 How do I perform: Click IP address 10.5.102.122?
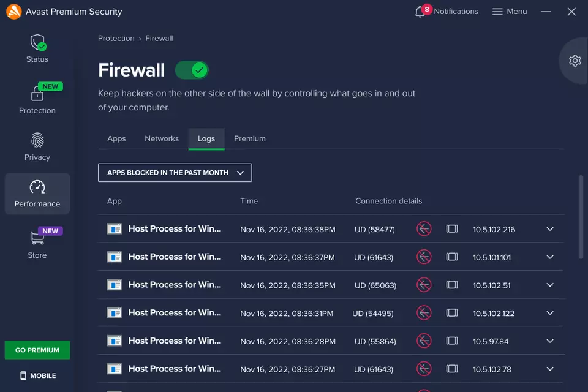(494, 313)
